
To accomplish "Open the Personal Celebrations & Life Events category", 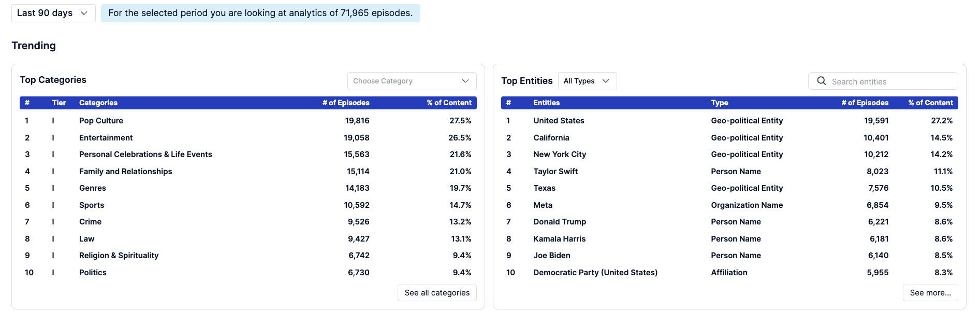I will coord(145,154).
